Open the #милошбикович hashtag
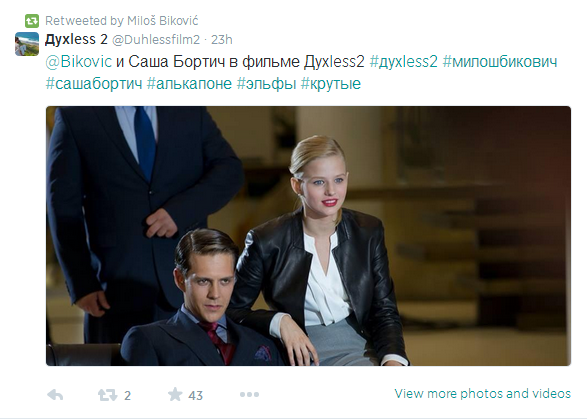This screenshot has height=419, width=587. pyautogui.click(x=500, y=61)
